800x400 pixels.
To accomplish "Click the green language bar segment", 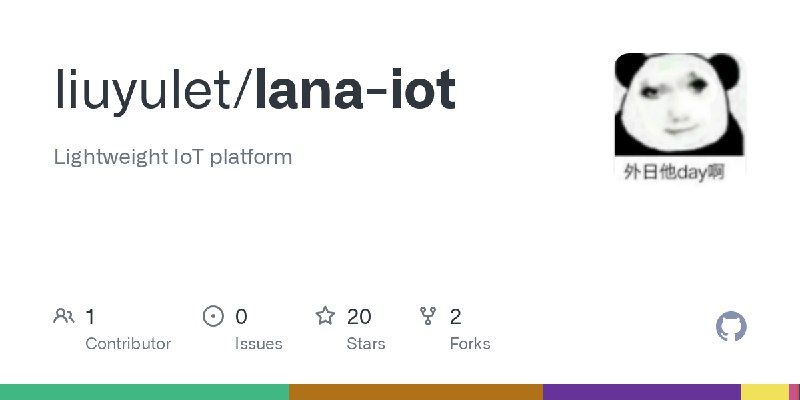I will 144,392.
